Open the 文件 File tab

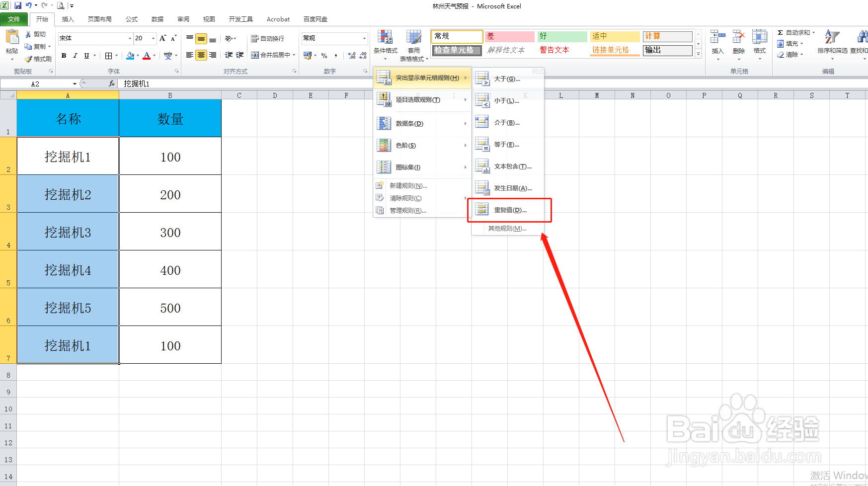click(14, 19)
